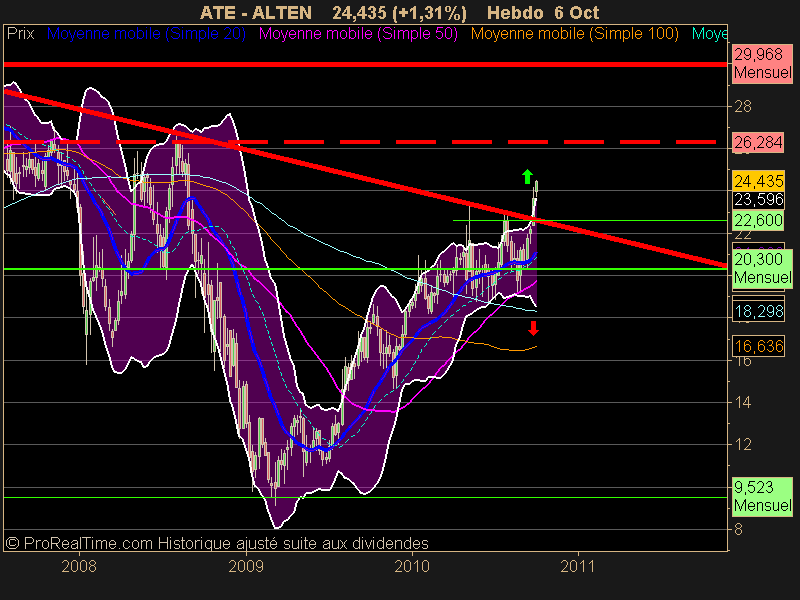Screen dimensions: 800x600
Task: Click the green up arrow marker
Action: [528, 177]
